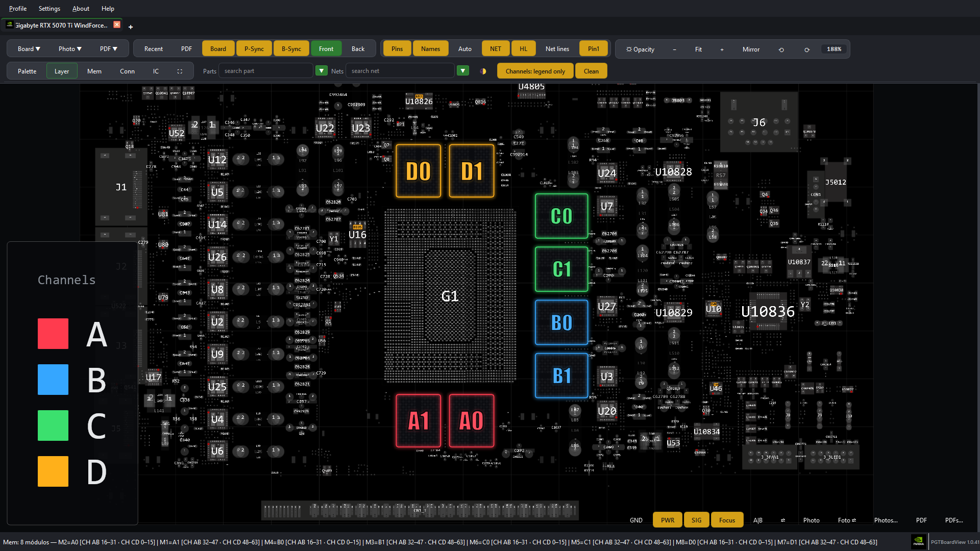Toggle P-Sync mode
The height and width of the screenshot is (551, 980).
(254, 49)
